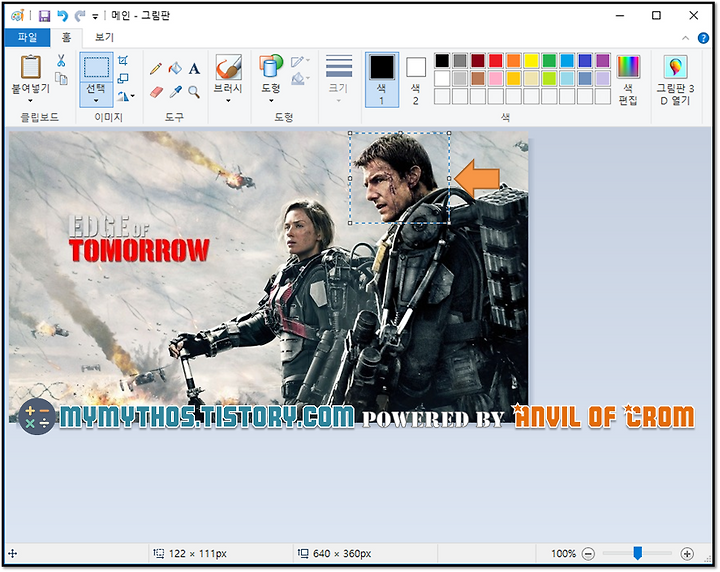The height and width of the screenshot is (572, 720).
Task: Click the Undo arrow
Action: pos(62,16)
